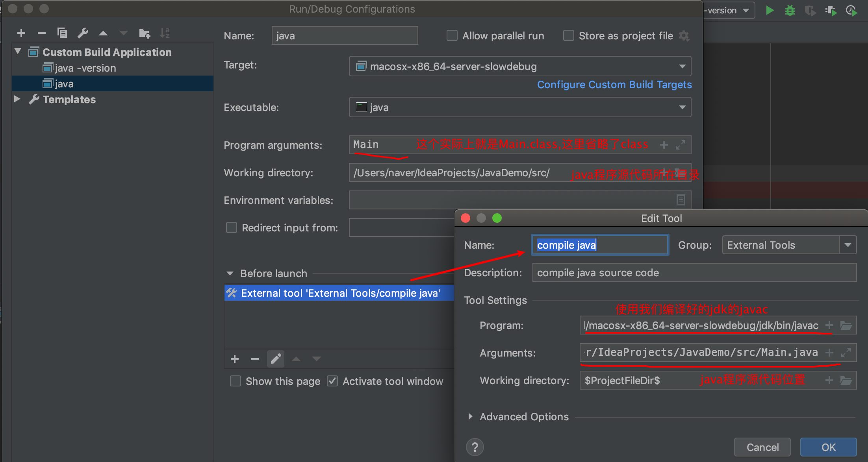
Task: Add a new run configuration
Action: tap(21, 33)
